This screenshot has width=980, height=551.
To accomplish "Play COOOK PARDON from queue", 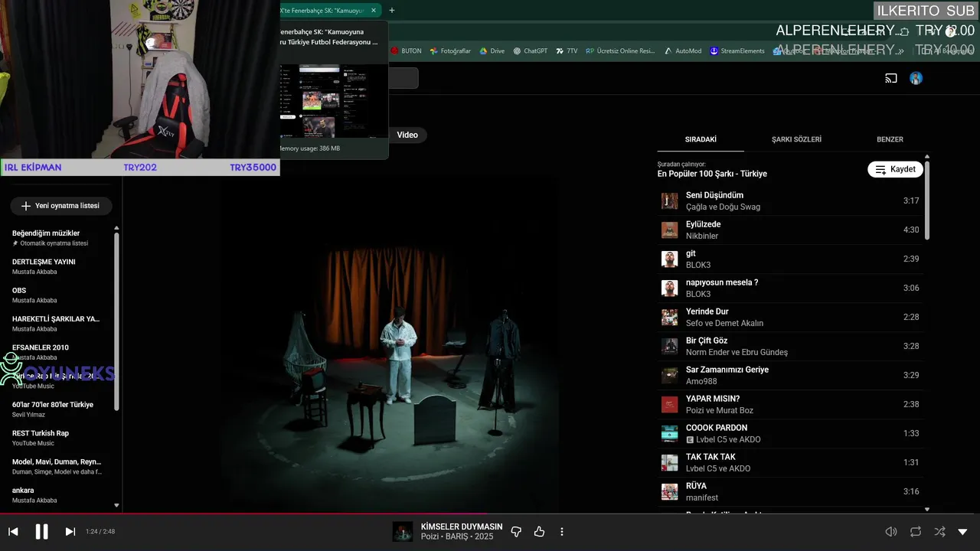I will pyautogui.click(x=790, y=433).
